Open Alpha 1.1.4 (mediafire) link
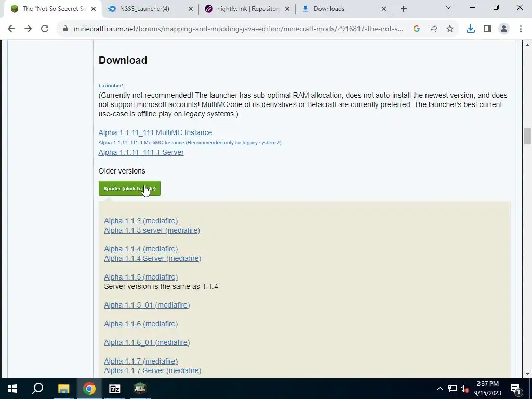The width and height of the screenshot is (532, 399). point(141,249)
